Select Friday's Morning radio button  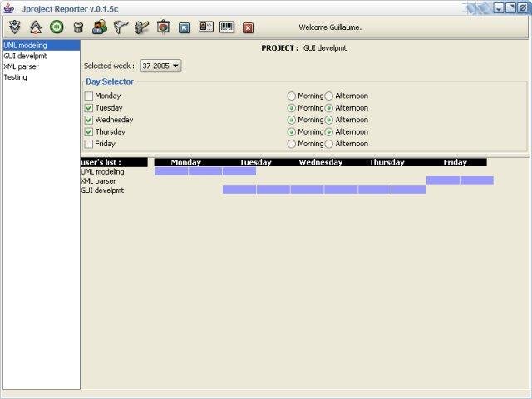click(291, 144)
